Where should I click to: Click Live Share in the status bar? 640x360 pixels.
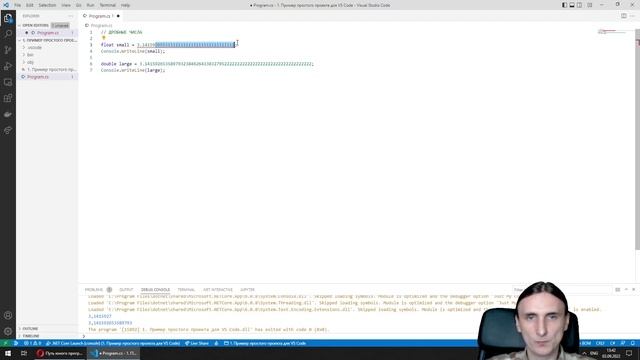(x=197, y=343)
